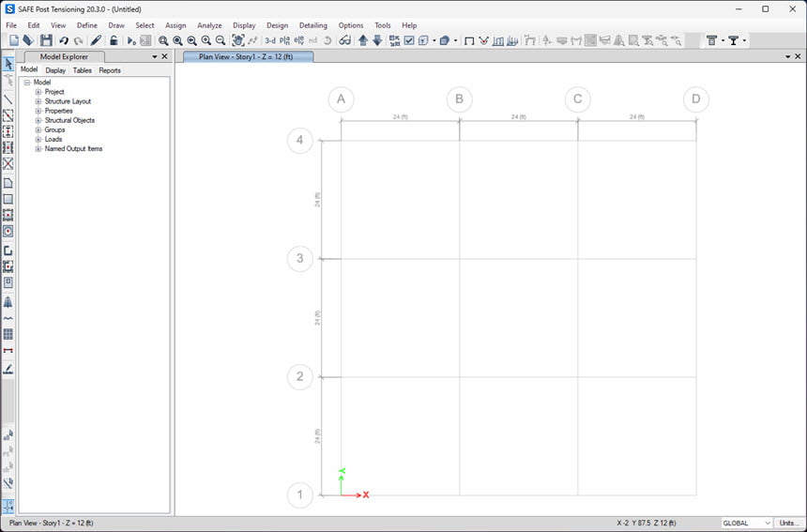The width and height of the screenshot is (807, 532).
Task: Select the Plan View - Story1 tab
Action: pyautogui.click(x=246, y=56)
